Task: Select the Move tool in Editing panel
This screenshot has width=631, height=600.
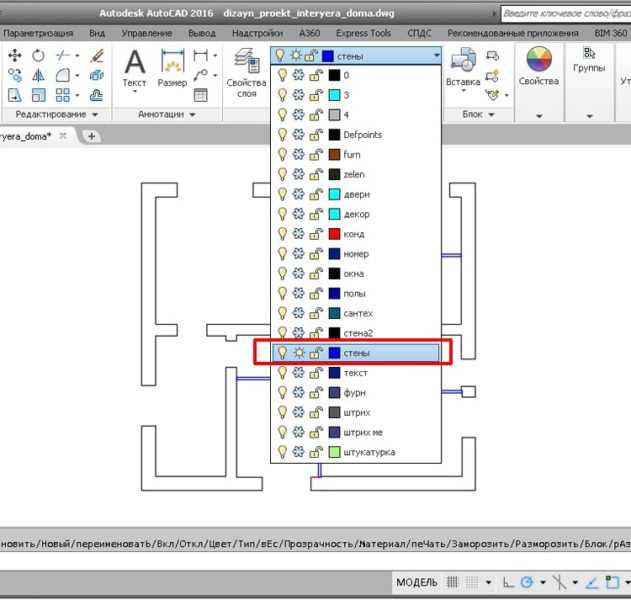Action: [x=15, y=55]
